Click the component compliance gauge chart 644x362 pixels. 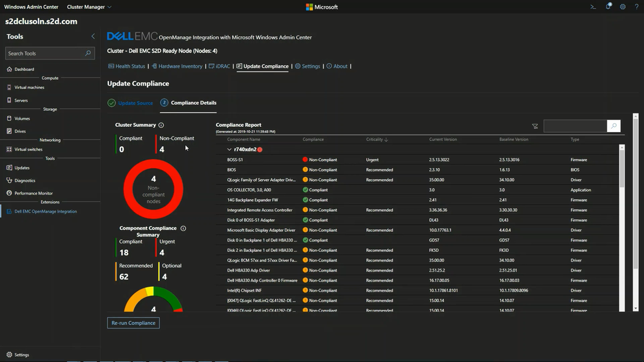153,299
